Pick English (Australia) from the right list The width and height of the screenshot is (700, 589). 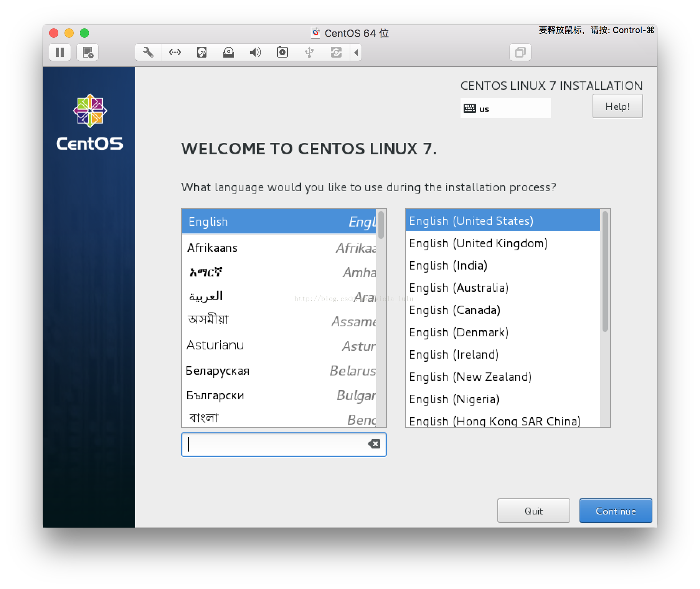click(459, 288)
